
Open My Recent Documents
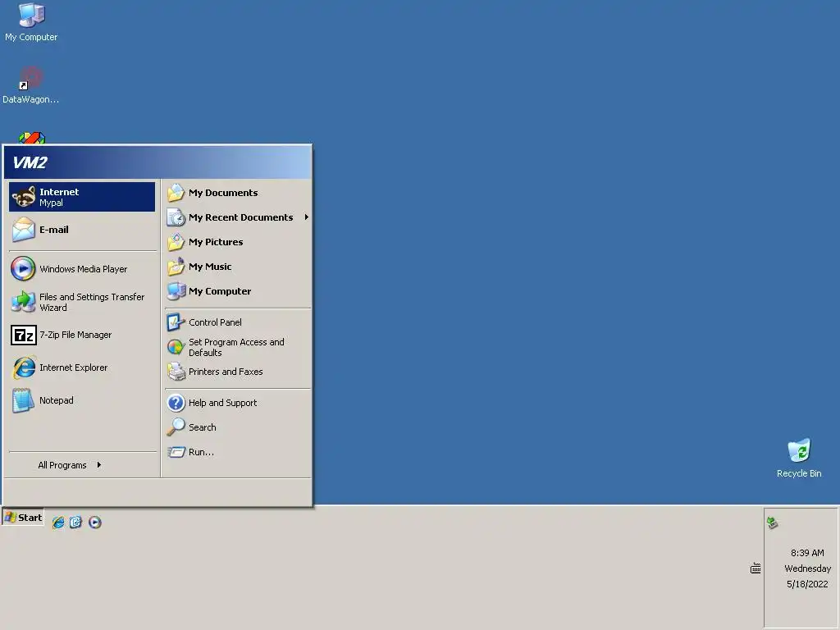(x=237, y=217)
